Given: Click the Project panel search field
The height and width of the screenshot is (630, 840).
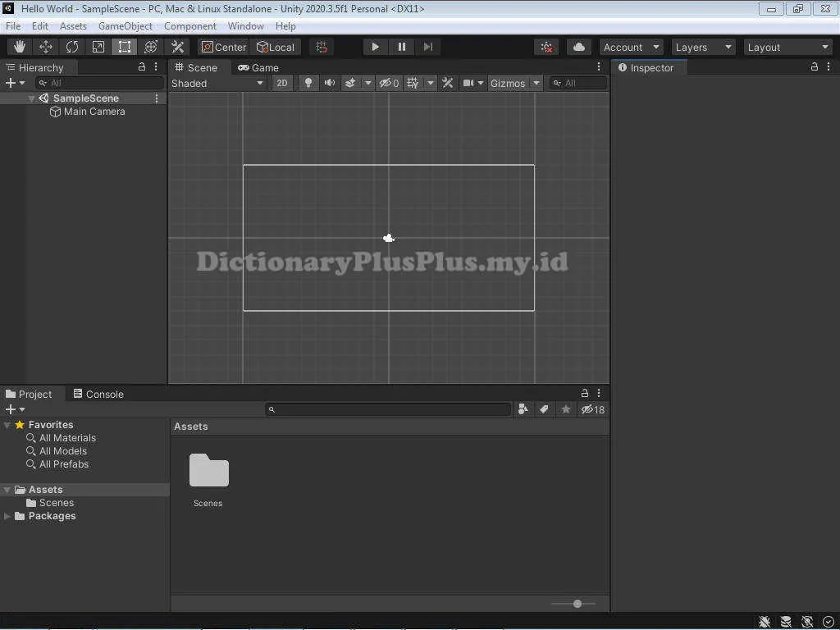Looking at the screenshot, I should [x=388, y=409].
